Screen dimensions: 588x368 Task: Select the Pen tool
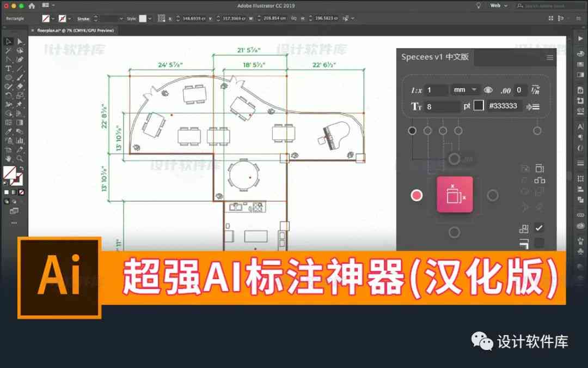[9, 59]
